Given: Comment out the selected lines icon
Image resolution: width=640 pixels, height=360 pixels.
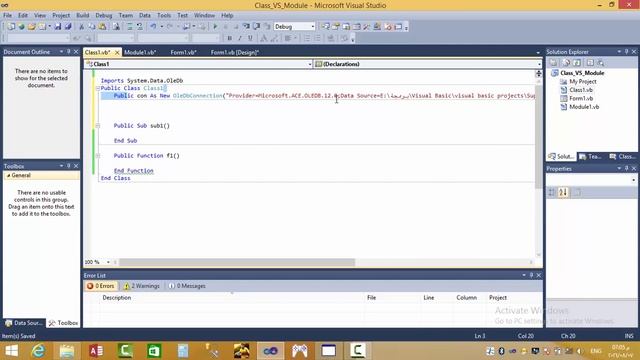Looking at the screenshot, I should 129,27.
